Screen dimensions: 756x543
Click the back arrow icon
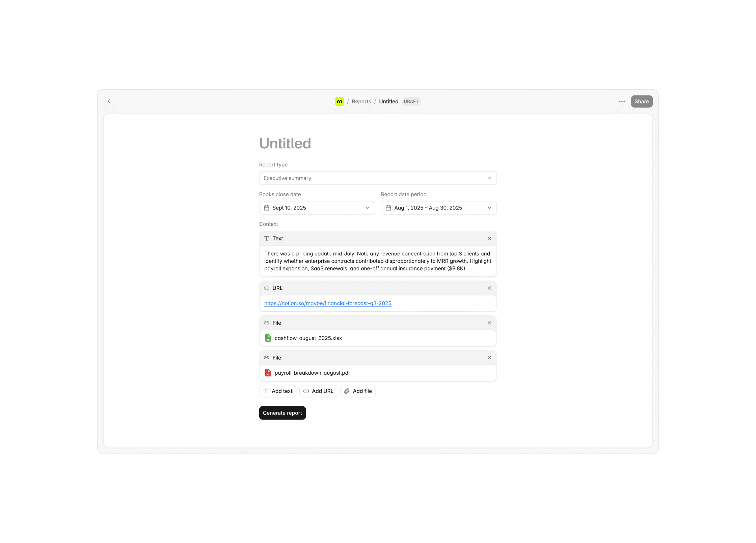[109, 101]
